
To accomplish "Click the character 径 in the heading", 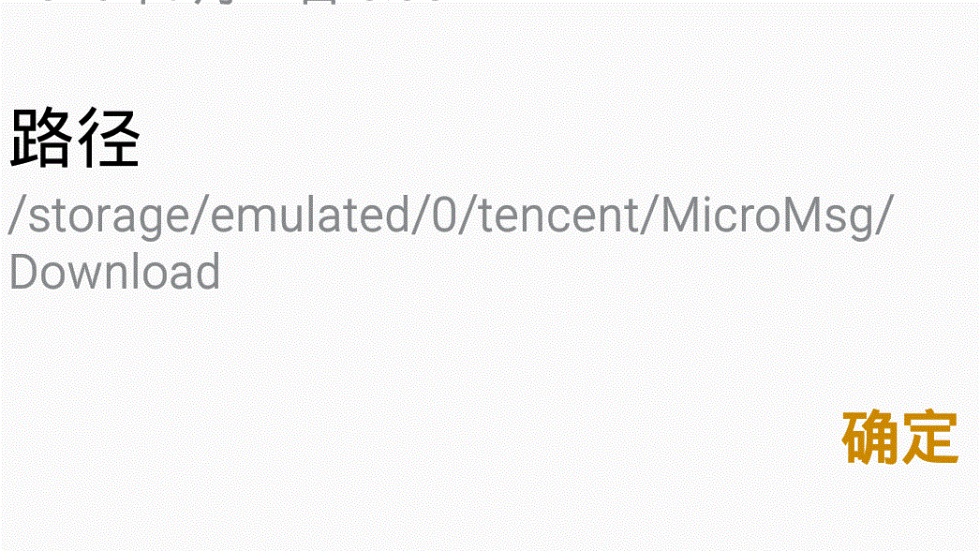I will tap(108, 139).
